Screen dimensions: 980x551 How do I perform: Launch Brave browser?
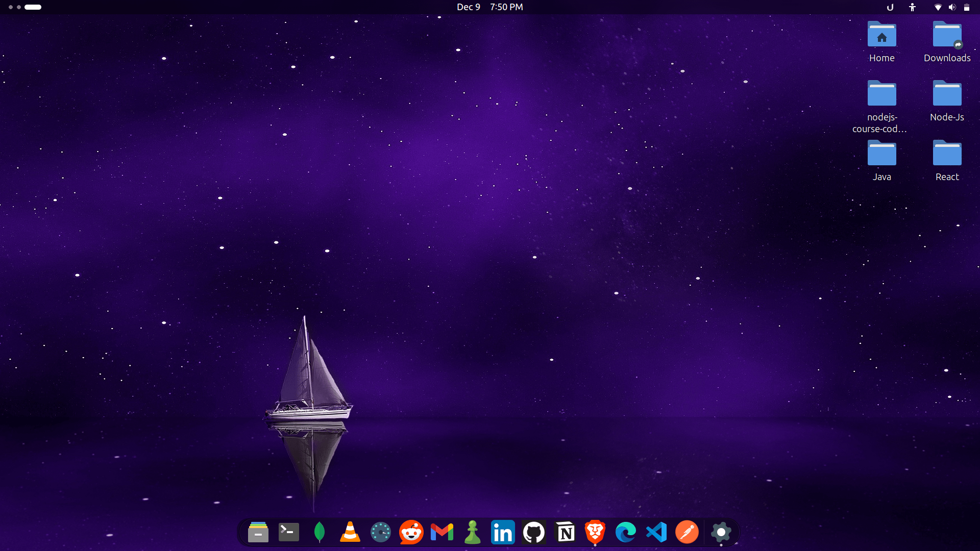coord(595,533)
